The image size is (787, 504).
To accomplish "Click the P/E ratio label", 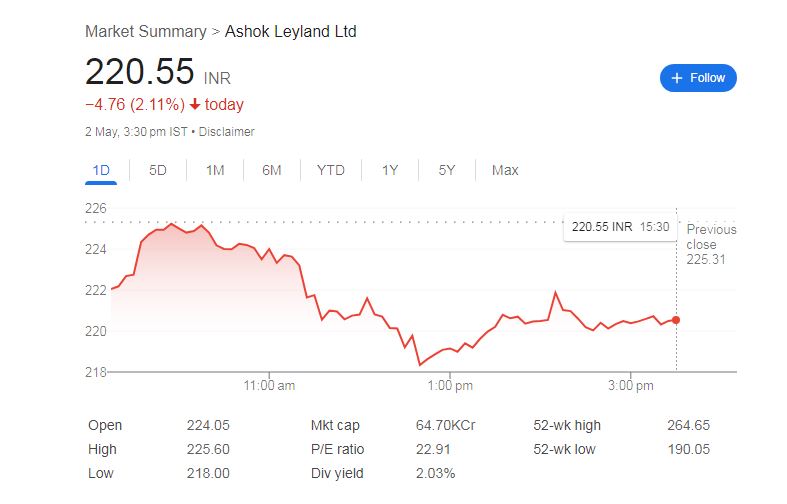I will 338,449.
